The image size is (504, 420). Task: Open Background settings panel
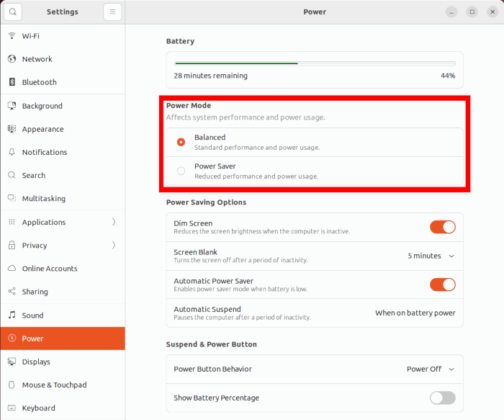63,105
